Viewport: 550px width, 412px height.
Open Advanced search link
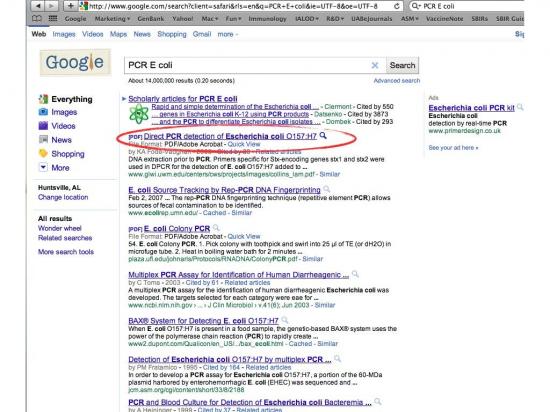397,81
